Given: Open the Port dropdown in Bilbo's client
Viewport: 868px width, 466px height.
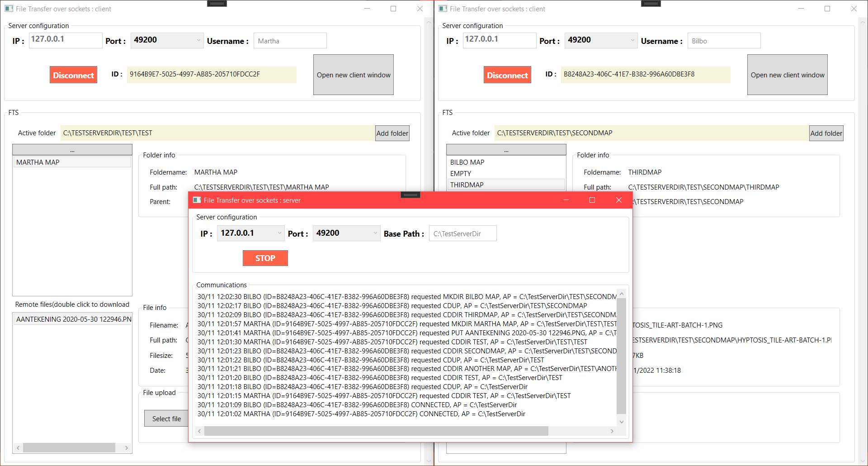Looking at the screenshot, I should pyautogui.click(x=633, y=40).
